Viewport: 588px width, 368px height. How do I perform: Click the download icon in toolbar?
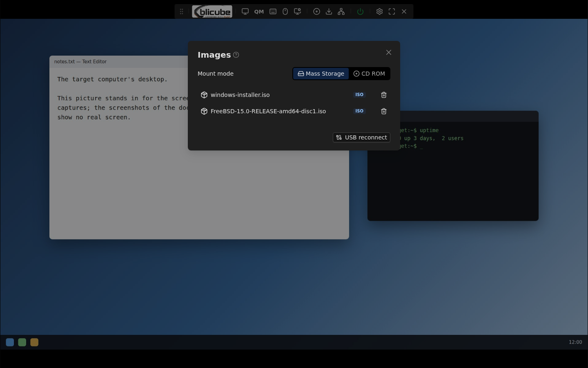(329, 11)
